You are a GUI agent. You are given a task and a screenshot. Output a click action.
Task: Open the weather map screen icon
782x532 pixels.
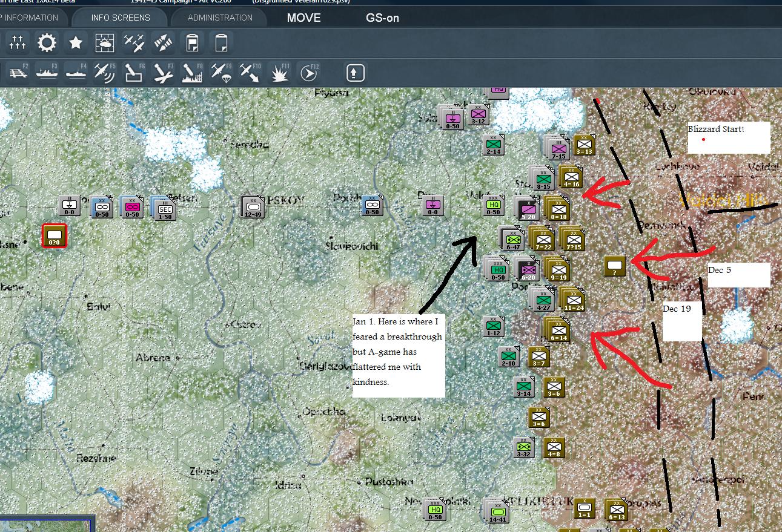pyautogui.click(x=105, y=42)
